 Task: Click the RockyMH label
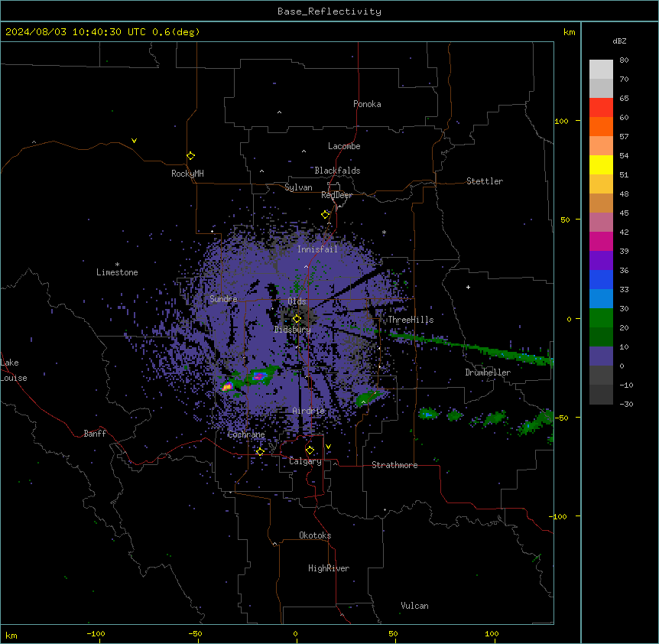coord(187,173)
